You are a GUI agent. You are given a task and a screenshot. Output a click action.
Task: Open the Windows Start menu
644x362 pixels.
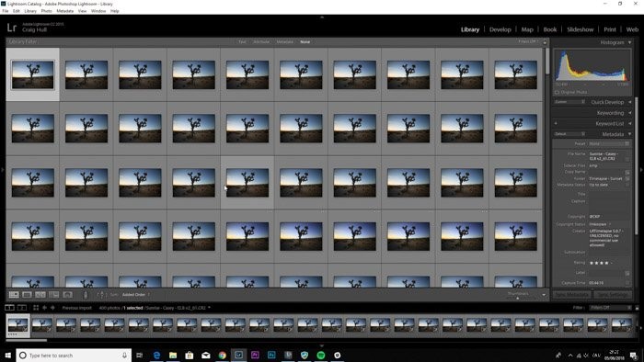pos(7,355)
